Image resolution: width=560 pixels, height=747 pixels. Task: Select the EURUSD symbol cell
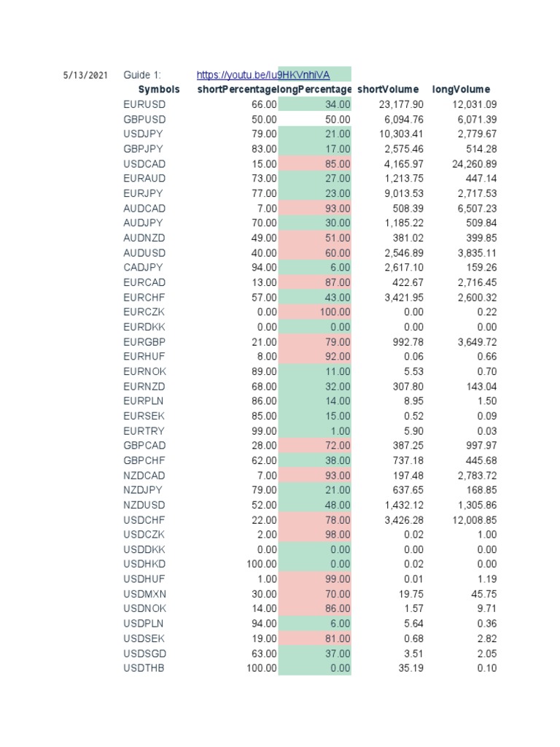pyautogui.click(x=144, y=104)
